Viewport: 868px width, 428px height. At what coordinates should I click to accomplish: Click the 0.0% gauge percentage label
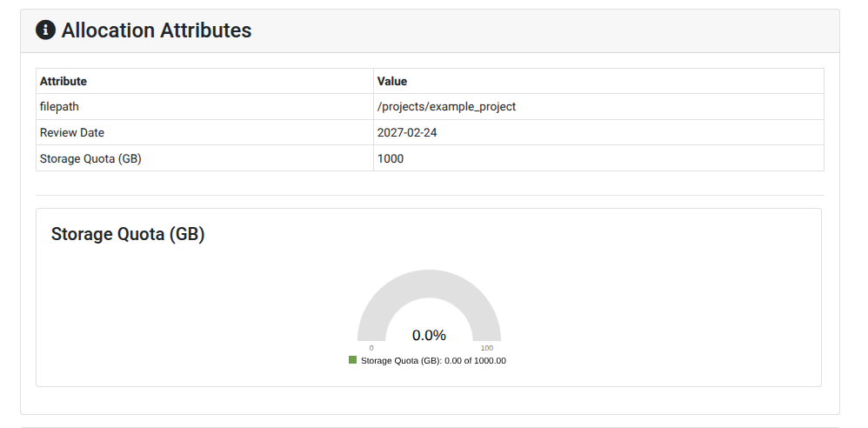(429, 335)
